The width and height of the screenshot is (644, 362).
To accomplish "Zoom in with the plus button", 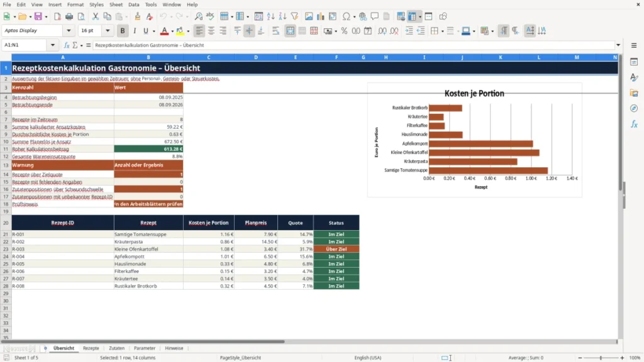I will tap(622, 358).
